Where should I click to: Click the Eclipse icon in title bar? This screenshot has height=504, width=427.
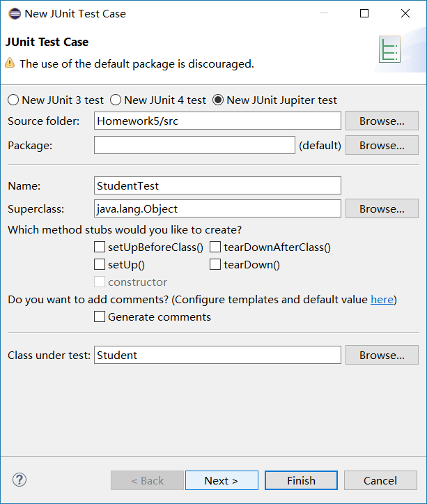(13, 13)
